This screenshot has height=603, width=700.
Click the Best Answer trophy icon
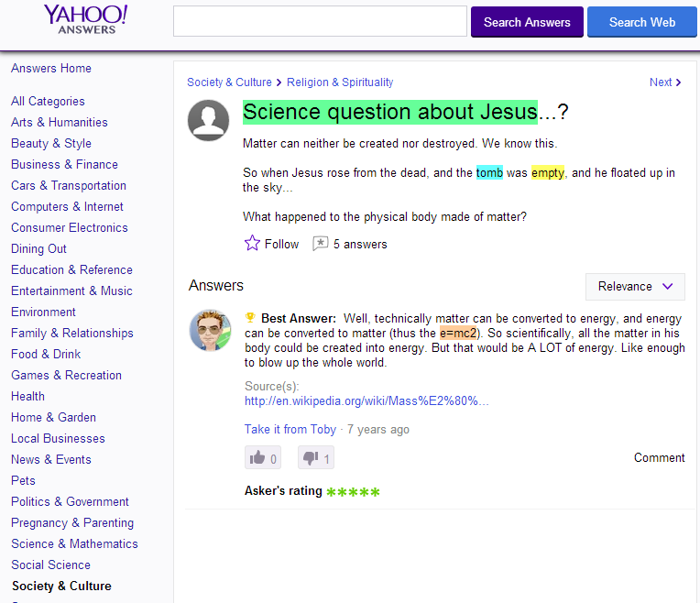point(250,318)
